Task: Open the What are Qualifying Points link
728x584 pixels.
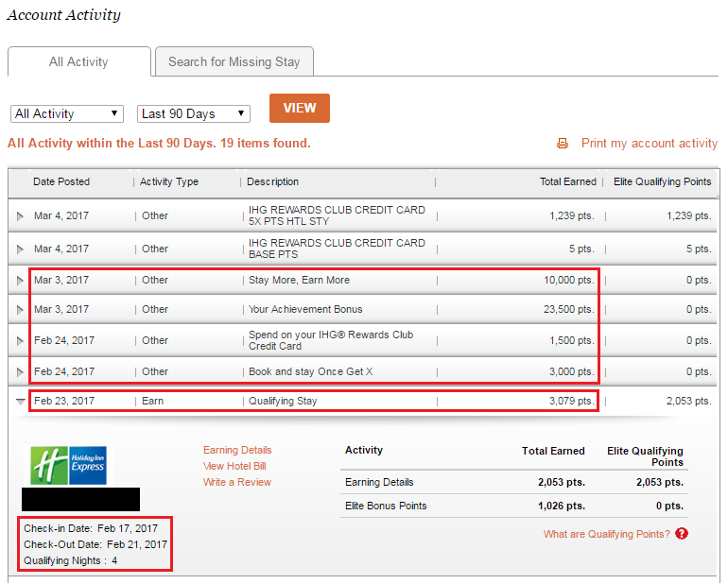Action: [x=606, y=534]
